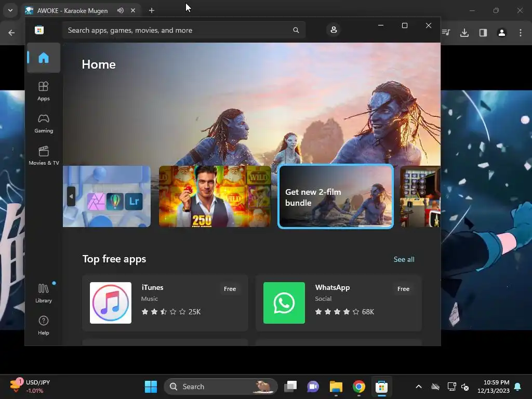Open the Home section in Microsoft Store sidebar
The width and height of the screenshot is (532, 399).
44,58
